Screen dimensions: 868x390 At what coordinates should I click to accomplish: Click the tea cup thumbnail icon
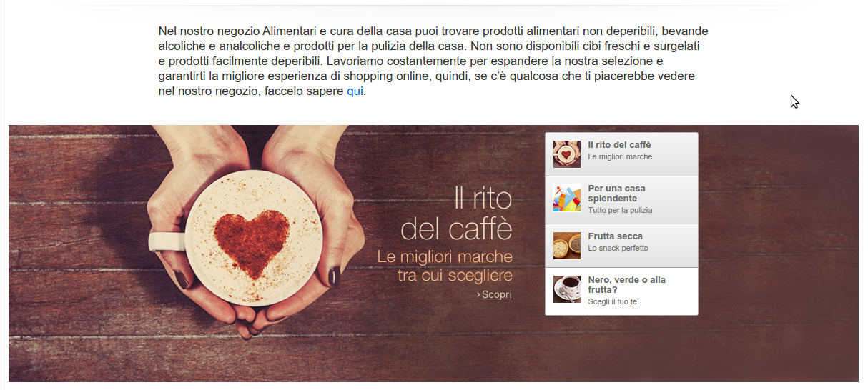(567, 289)
